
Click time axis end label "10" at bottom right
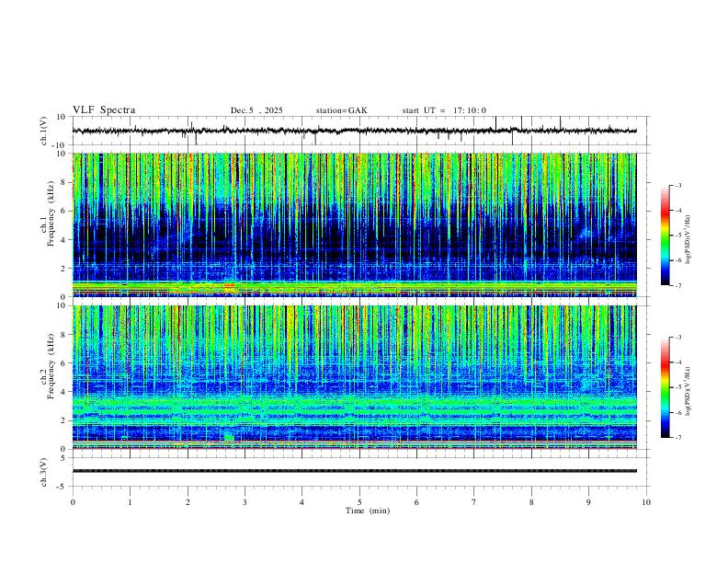point(646,502)
